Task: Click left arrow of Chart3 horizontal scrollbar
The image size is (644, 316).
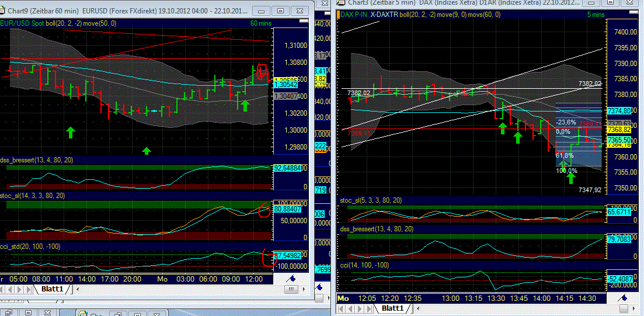Action: [x=417, y=308]
